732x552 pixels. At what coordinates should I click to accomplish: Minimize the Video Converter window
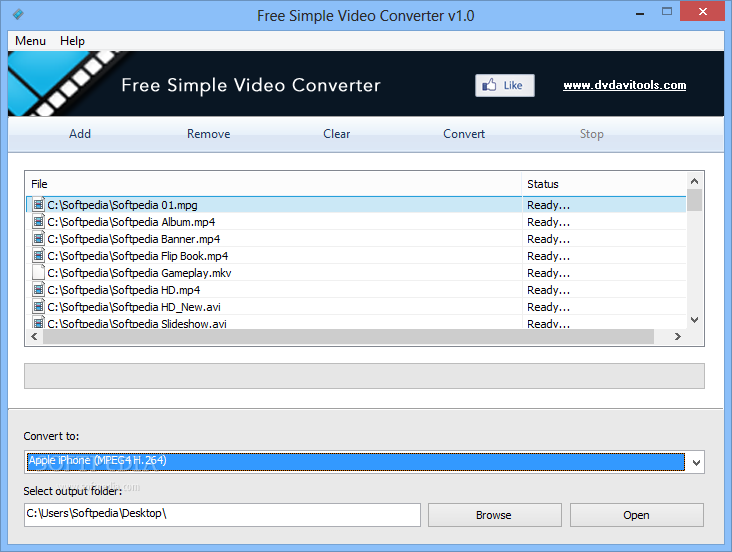coord(640,13)
